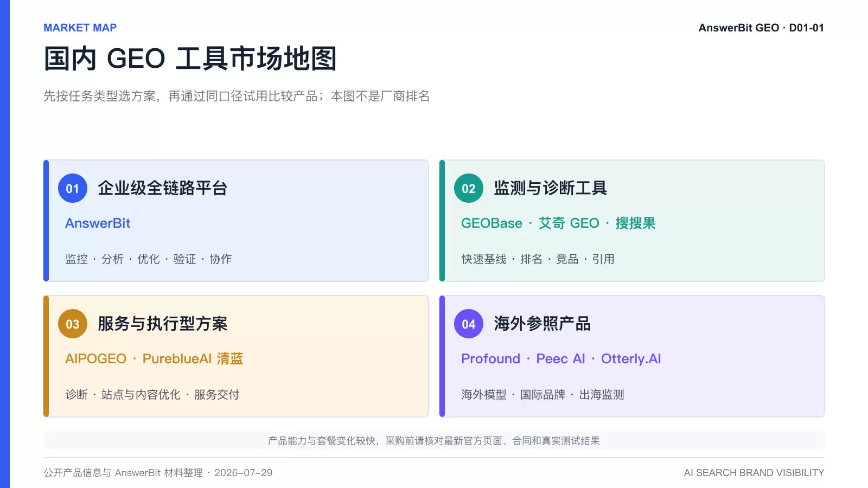Click the word "协作" in card 01
This screenshot has height=488, width=868.
tap(221, 259)
